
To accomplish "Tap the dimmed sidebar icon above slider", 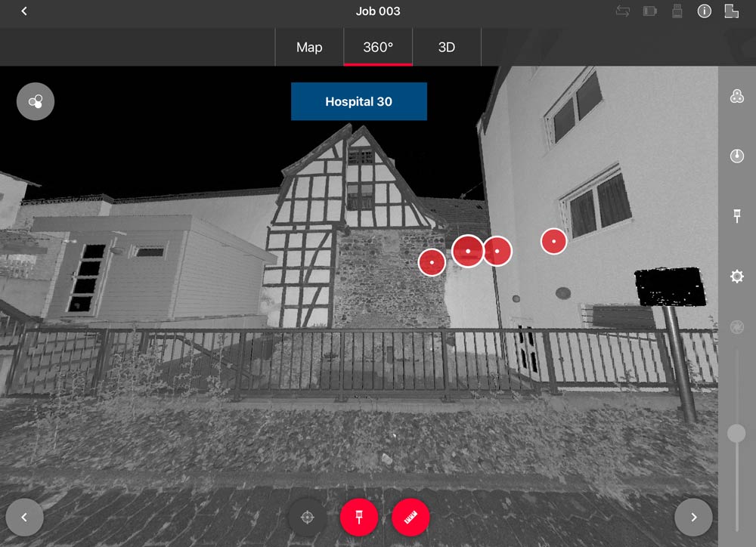I will (736, 327).
